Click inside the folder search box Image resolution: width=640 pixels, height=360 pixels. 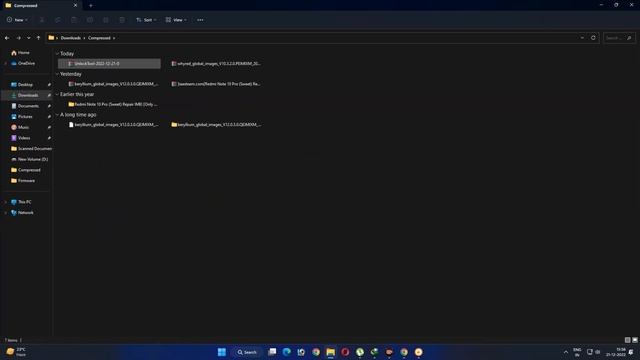click(619, 38)
